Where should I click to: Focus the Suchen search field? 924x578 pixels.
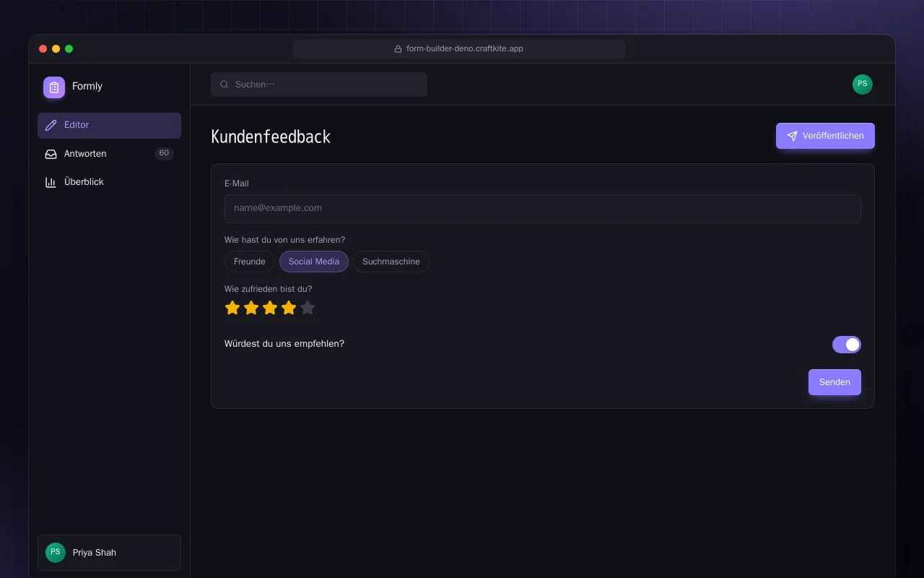point(319,85)
